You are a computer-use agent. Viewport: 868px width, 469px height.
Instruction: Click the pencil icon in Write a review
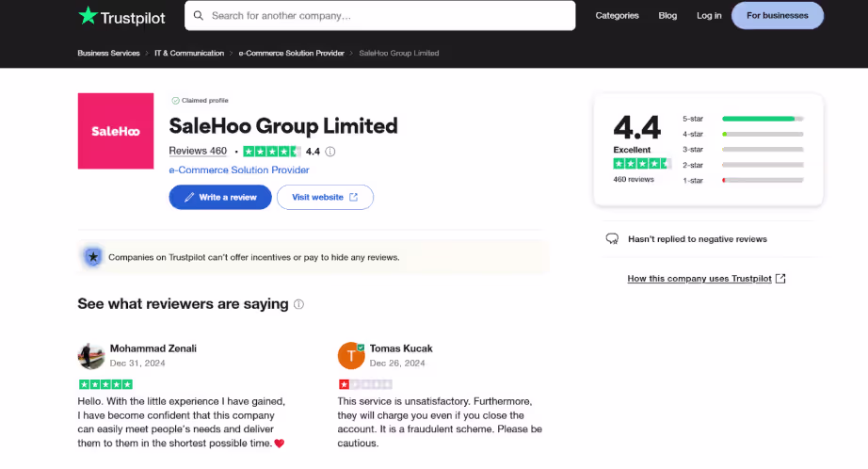(x=189, y=197)
